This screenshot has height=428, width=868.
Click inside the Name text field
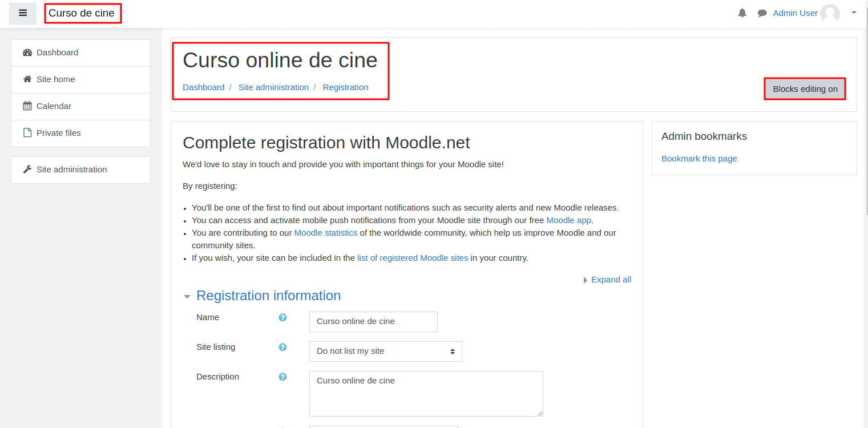(x=373, y=321)
